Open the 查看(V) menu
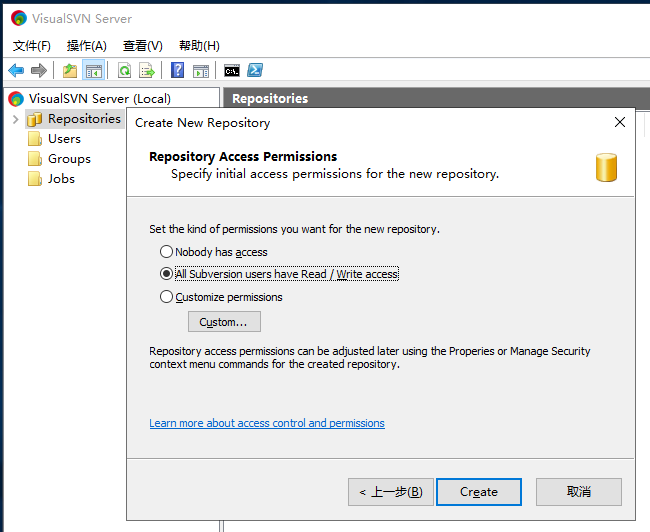The image size is (650, 532). [143, 46]
